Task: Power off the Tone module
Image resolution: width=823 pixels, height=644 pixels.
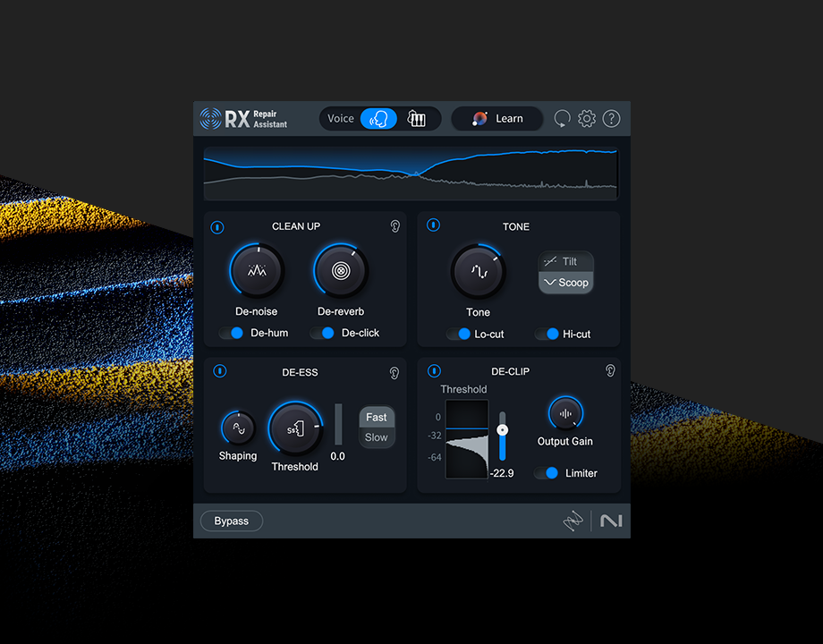Action: [433, 225]
